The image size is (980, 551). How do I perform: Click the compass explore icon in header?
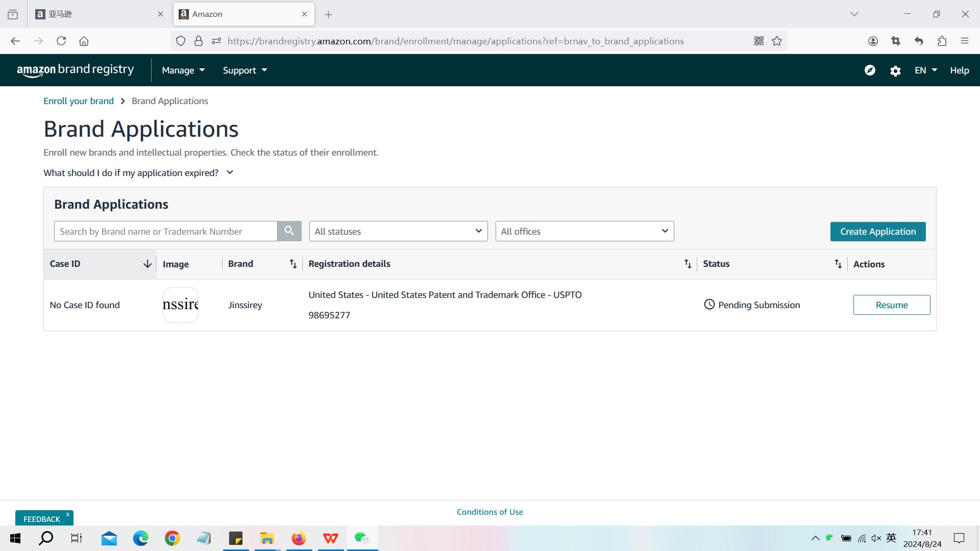click(870, 70)
